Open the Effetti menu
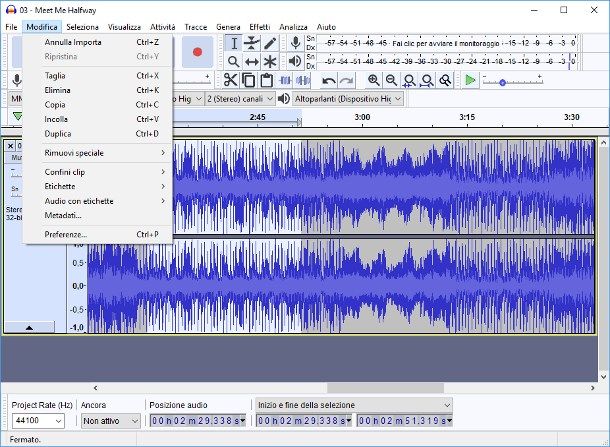Image resolution: width=610 pixels, height=447 pixels. [260, 27]
